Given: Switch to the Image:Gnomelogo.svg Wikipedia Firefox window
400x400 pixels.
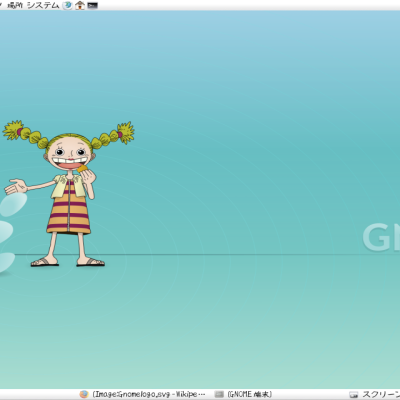Looking at the screenshot, I should [143, 394].
